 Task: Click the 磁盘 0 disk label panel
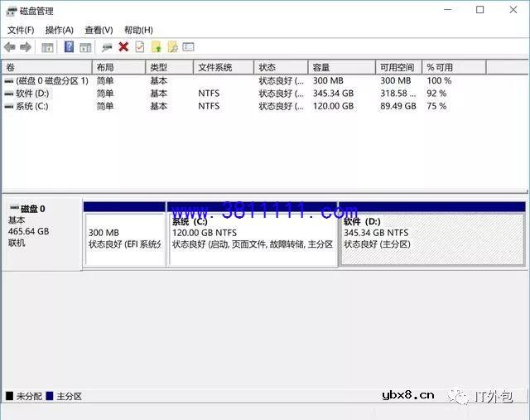pos(41,232)
